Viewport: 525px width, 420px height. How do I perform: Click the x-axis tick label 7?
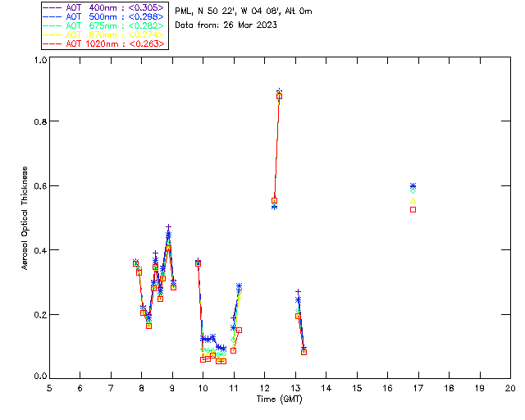[x=111, y=388]
